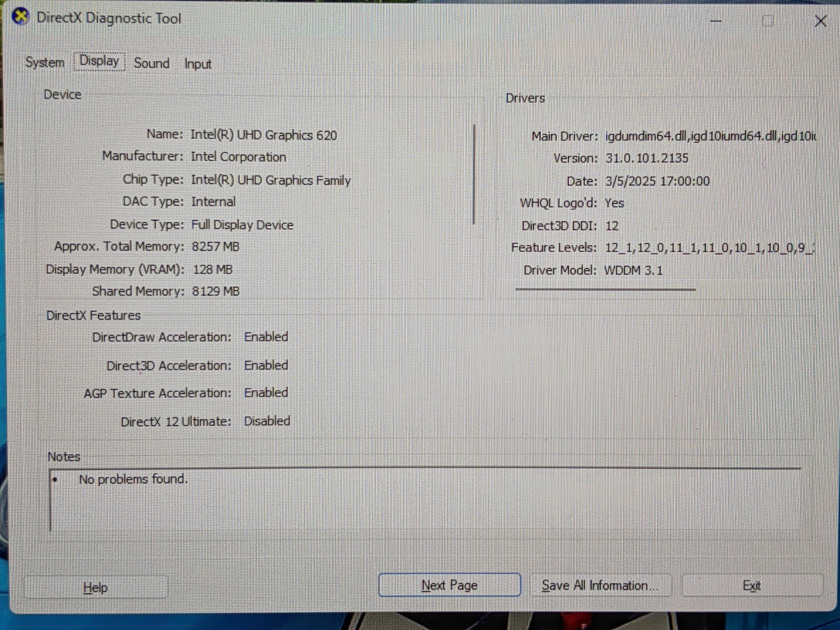The image size is (840, 630).
Task: Click the 'Intel(R) UHD Graphics 620' name value
Action: pos(264,135)
